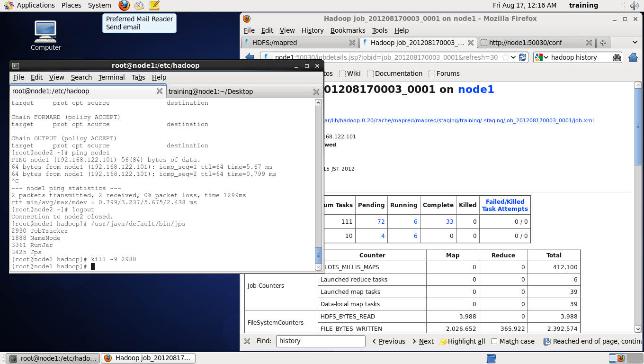This screenshot has width=644, height=364.
Task: Click the binoculars search icon in search box
Action: click(617, 57)
